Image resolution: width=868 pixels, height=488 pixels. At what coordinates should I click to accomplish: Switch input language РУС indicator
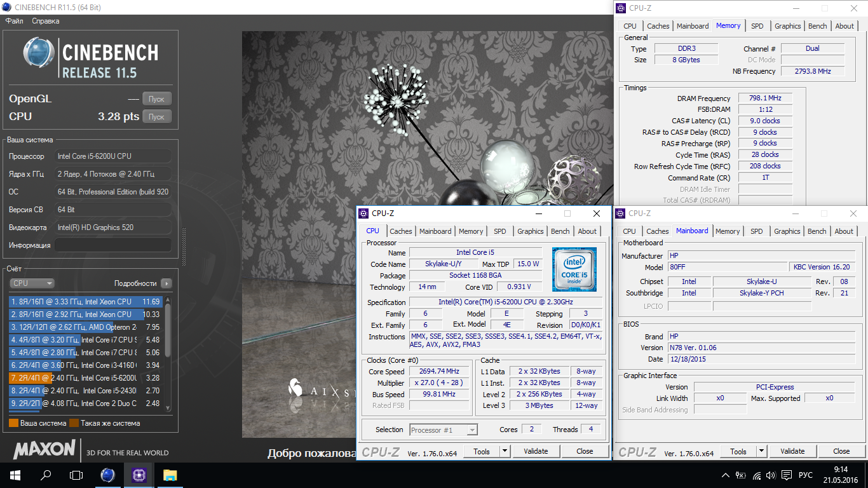805,475
